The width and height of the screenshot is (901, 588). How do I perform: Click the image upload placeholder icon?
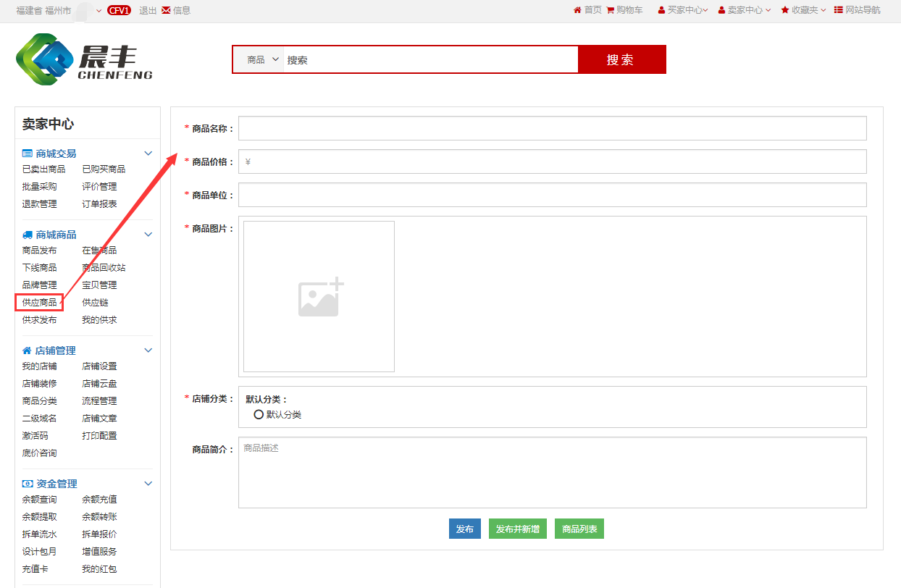point(321,297)
